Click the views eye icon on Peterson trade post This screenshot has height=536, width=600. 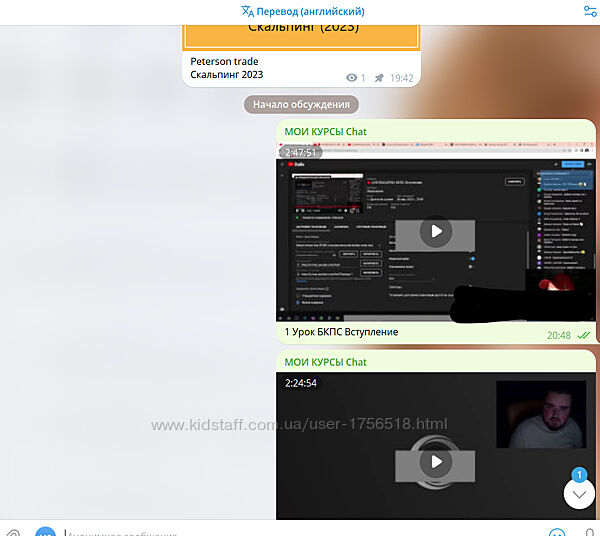[351, 77]
